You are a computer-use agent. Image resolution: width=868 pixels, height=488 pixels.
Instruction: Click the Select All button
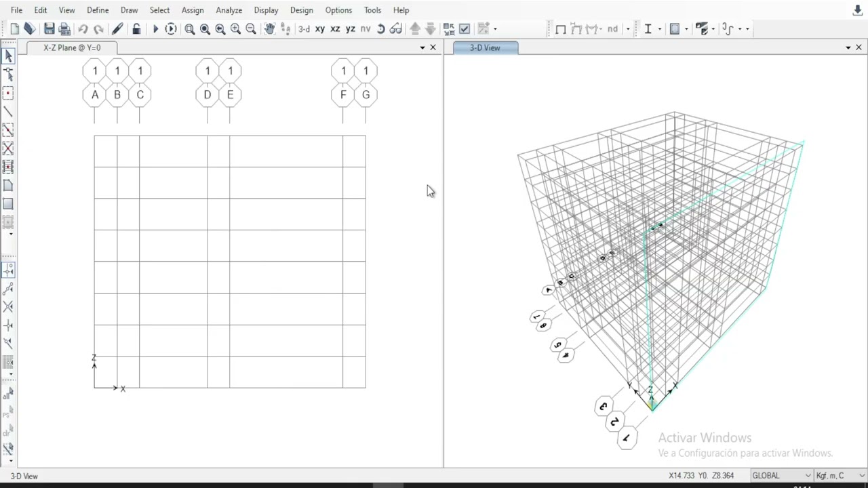[8, 393]
